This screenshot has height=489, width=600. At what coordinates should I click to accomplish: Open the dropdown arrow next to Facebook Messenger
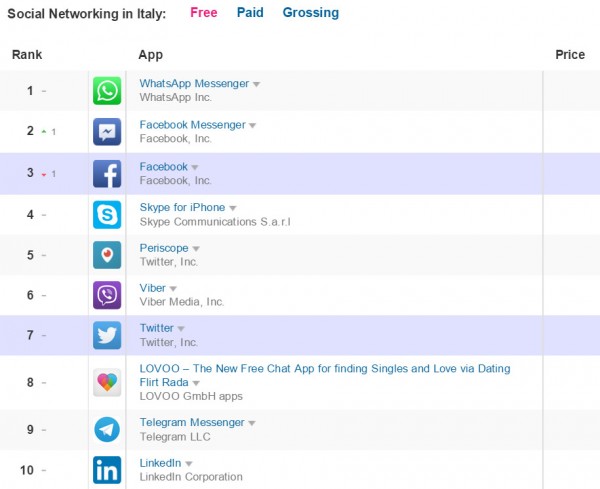[253, 126]
